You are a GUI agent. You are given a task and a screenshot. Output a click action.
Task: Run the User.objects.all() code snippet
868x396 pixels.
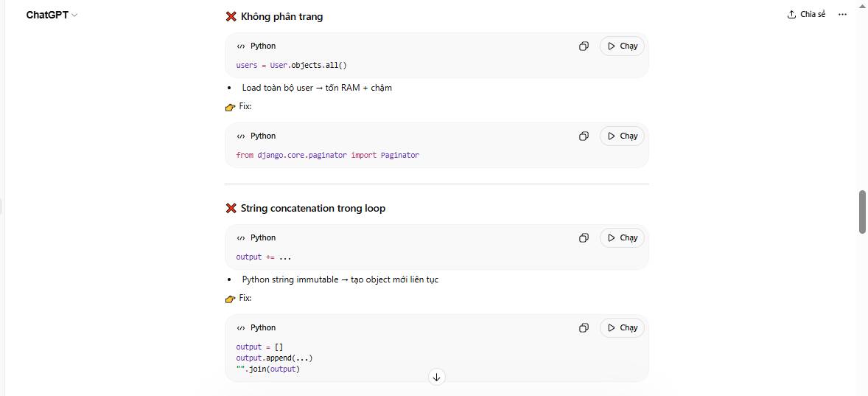(x=622, y=46)
